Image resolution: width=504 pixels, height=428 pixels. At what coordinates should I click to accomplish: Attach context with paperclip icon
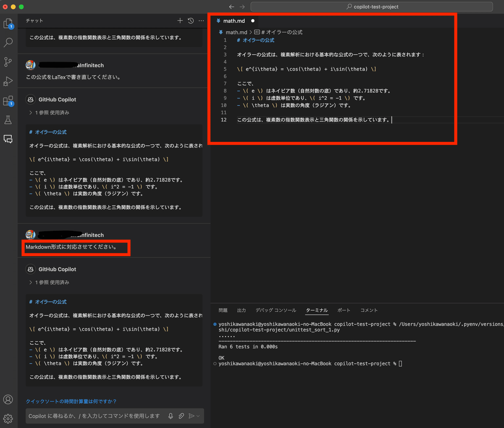coord(181,416)
